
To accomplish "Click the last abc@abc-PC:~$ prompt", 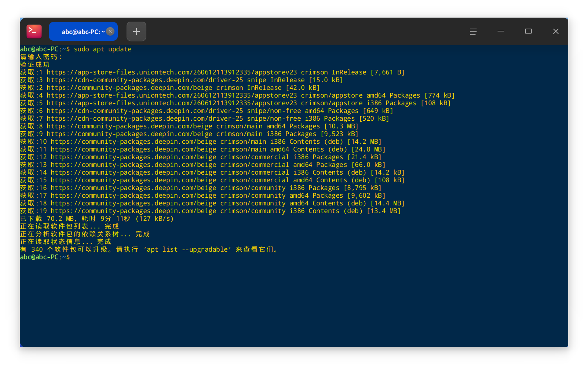I will click(x=45, y=257).
